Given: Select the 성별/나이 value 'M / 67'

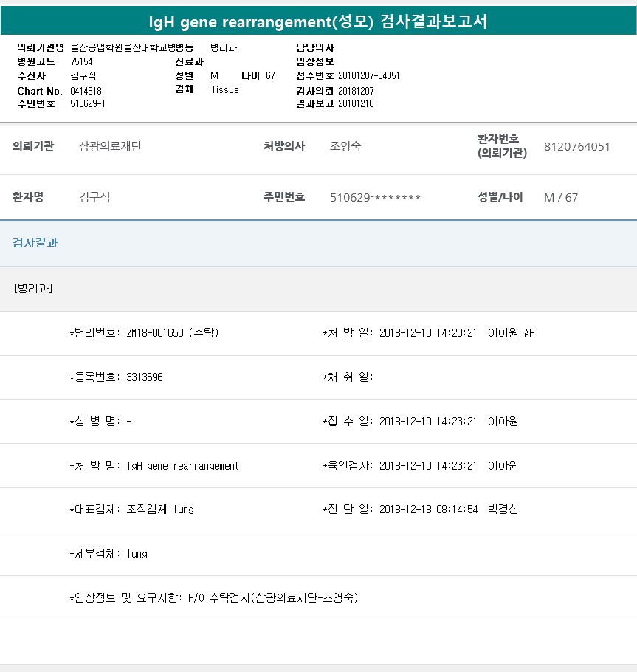Looking at the screenshot, I should tap(561, 197).
